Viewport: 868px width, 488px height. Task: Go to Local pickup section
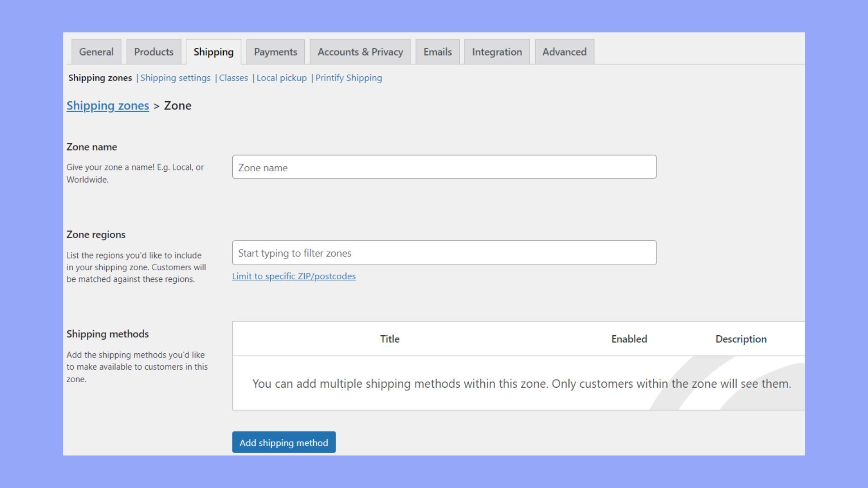click(x=281, y=78)
